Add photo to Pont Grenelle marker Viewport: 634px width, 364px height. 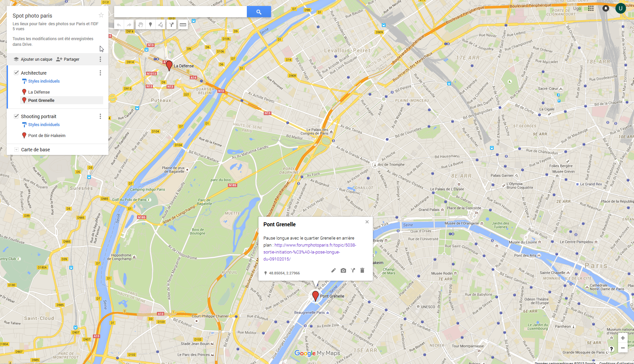coord(343,270)
